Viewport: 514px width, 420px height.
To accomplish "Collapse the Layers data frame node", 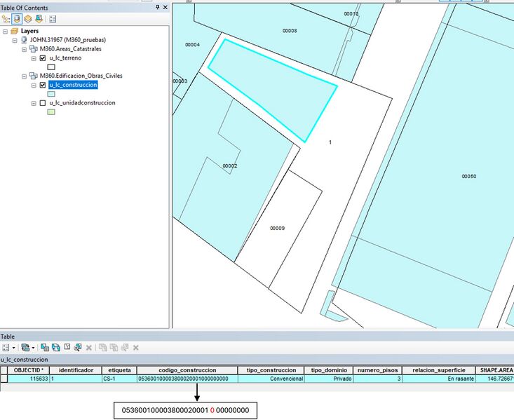I will (x=5, y=32).
